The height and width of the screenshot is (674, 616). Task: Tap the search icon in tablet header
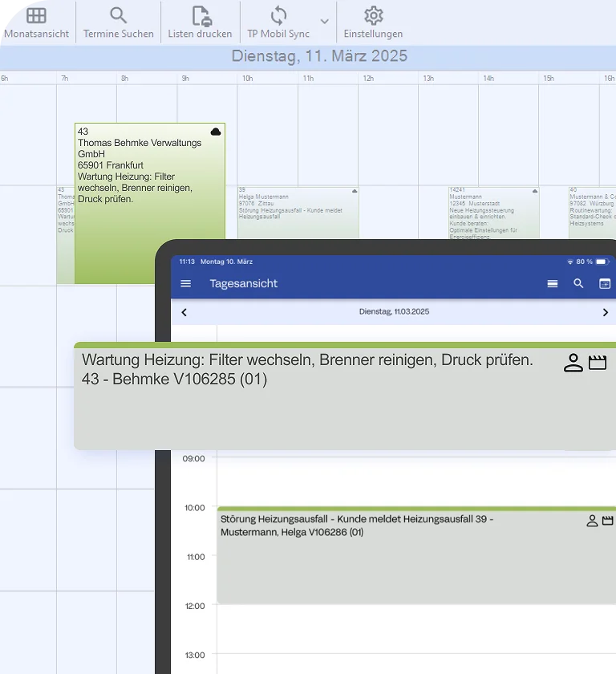pos(578,284)
